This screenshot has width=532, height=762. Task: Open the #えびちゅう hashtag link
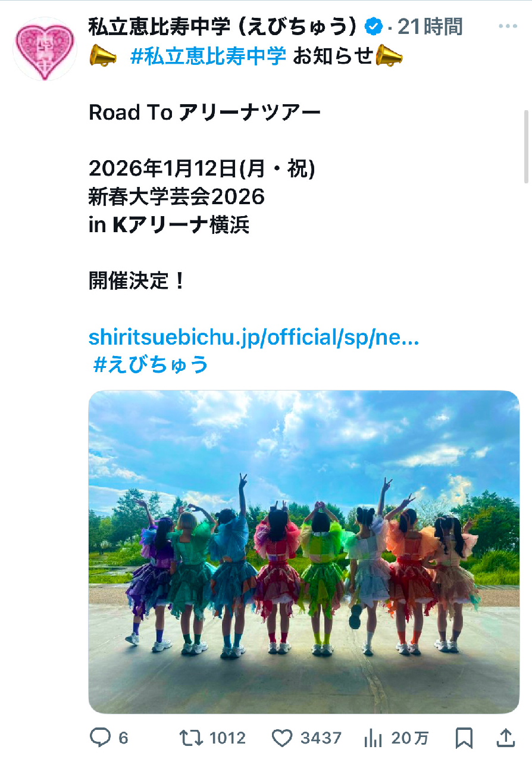(x=151, y=364)
